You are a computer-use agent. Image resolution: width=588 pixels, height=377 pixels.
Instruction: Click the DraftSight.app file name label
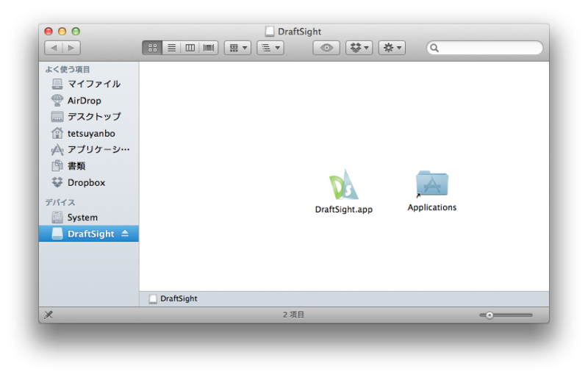coord(344,209)
